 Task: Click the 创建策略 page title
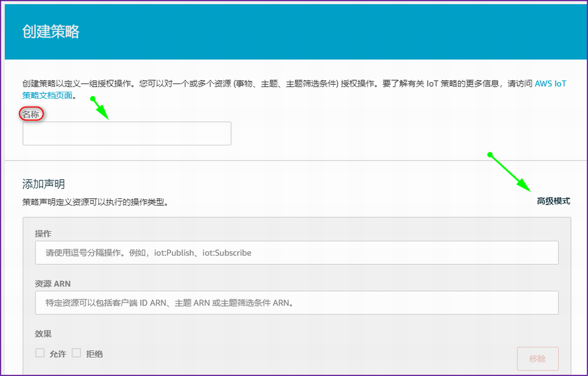point(51,32)
